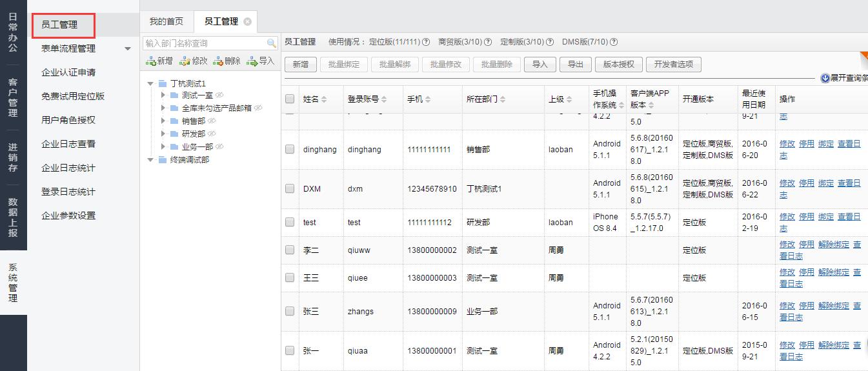Click the DMS版 help question icon
This screenshot has width=868, height=371.
pos(614,42)
